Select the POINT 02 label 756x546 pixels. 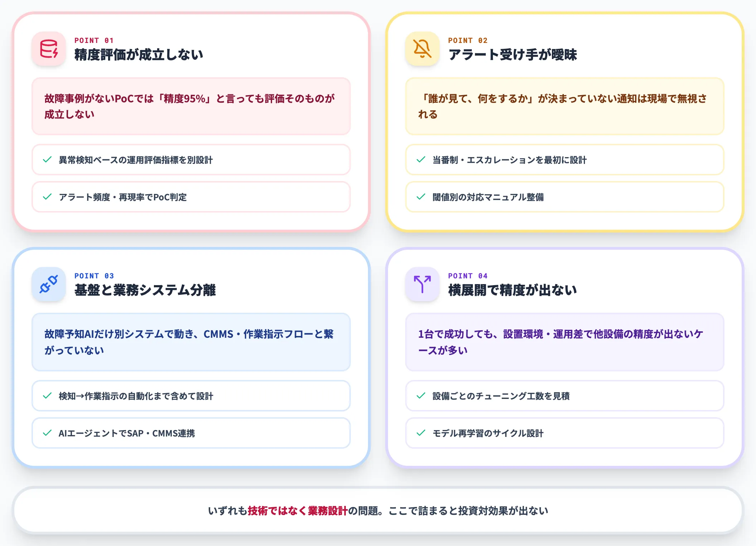469,40
